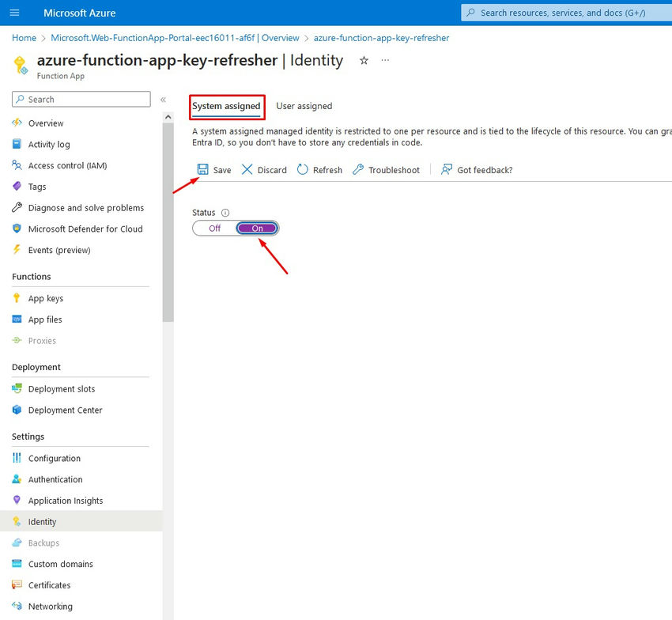Select Deployment Center in the navigation
The image size is (672, 620).
click(66, 410)
